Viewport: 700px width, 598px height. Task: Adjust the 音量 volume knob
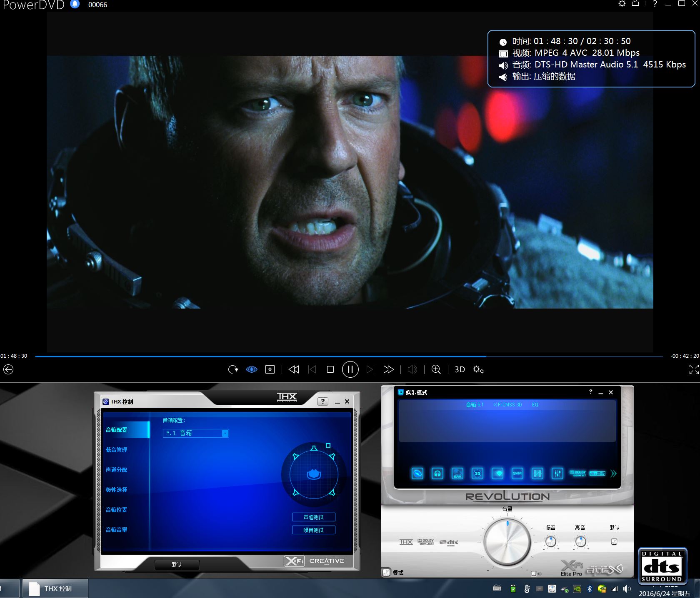click(x=507, y=543)
